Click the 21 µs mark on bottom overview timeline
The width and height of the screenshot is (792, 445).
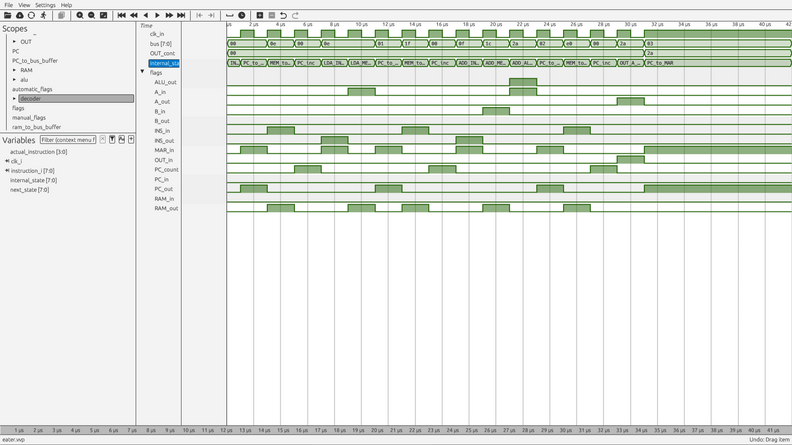[x=396, y=430]
